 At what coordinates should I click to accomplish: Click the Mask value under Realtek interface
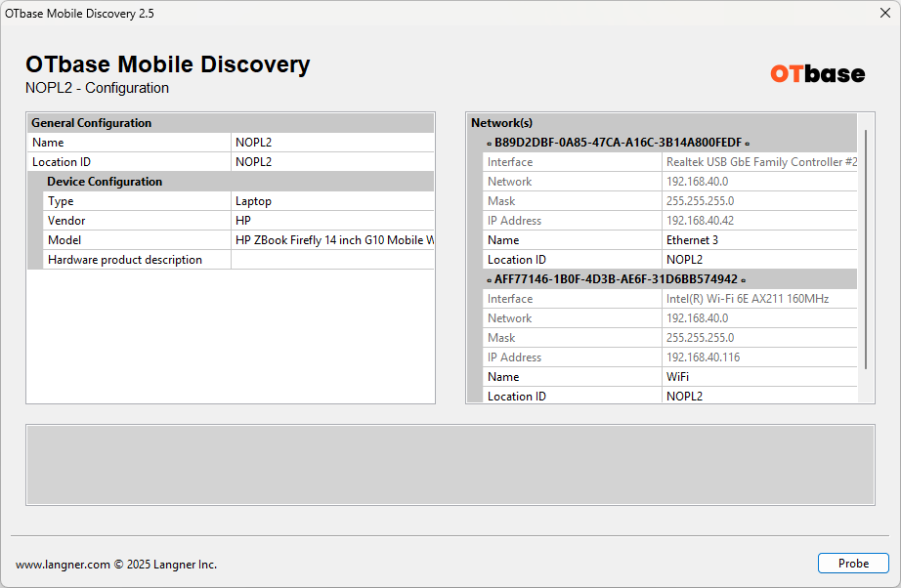pos(759,201)
